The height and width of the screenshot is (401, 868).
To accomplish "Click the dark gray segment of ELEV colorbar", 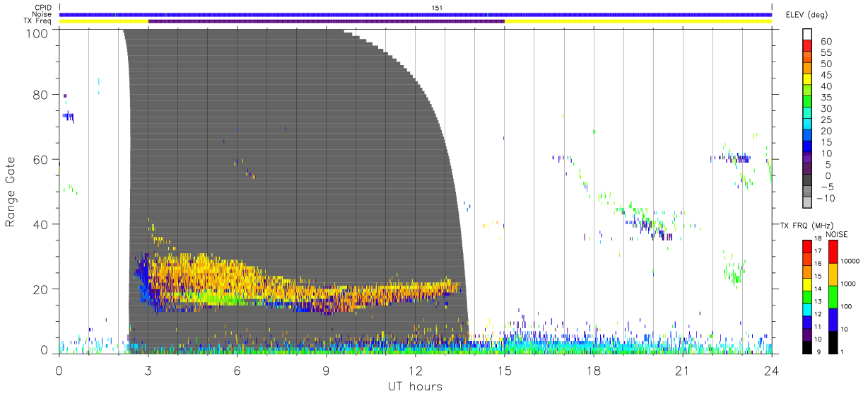I will [808, 180].
